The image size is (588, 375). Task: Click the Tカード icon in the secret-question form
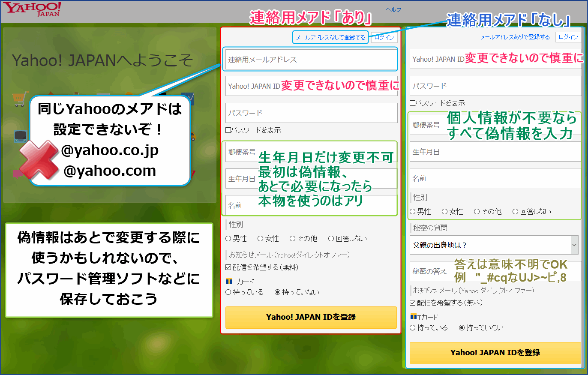click(x=413, y=317)
